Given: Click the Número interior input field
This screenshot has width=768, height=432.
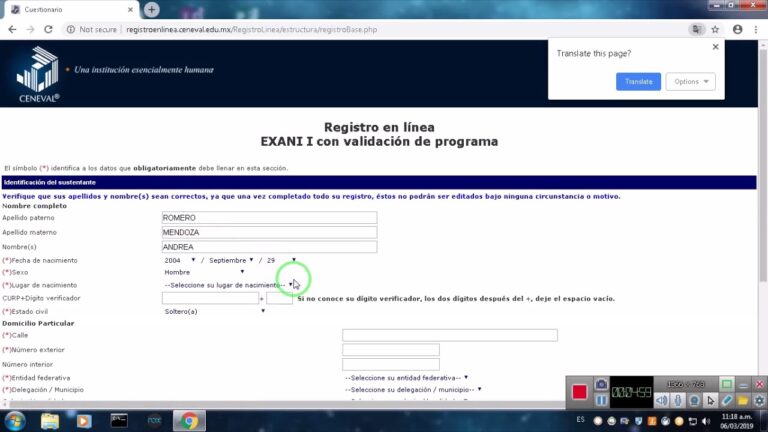Looking at the screenshot, I should 391,364.
